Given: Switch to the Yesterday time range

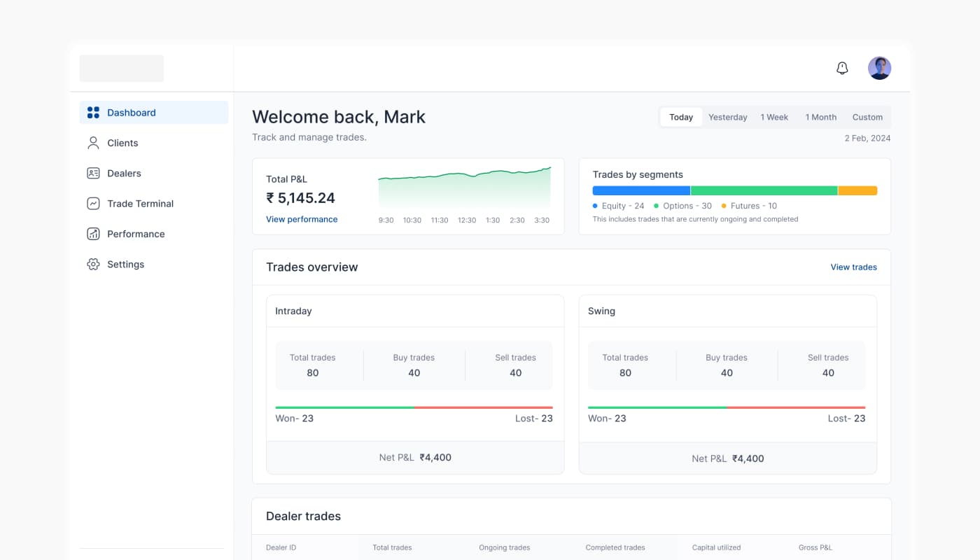Looking at the screenshot, I should coord(728,117).
